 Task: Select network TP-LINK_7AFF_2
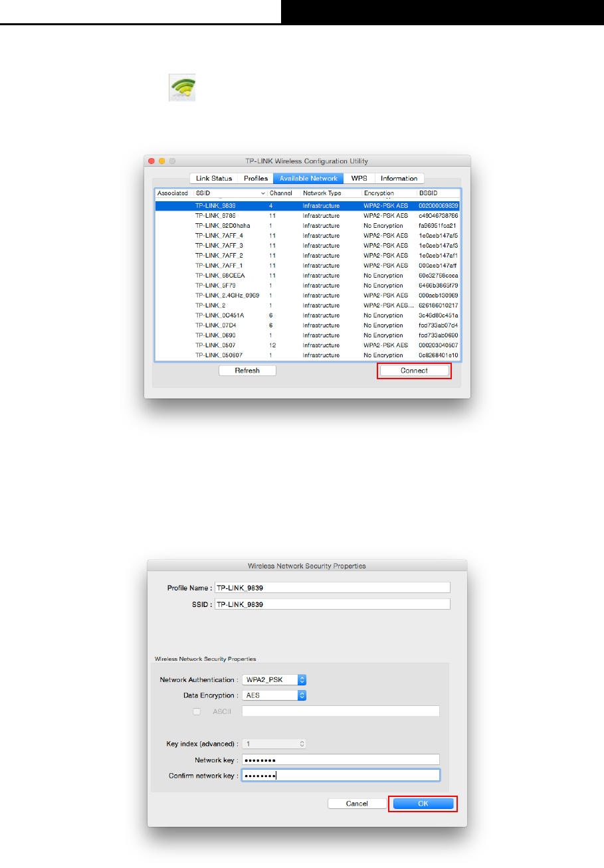tap(308, 256)
